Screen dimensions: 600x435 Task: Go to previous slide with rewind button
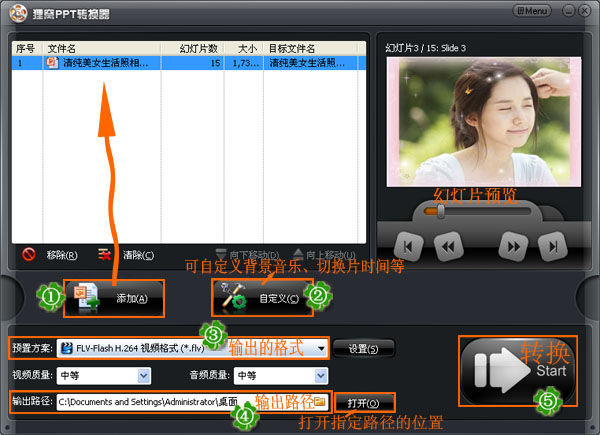pyautogui.click(x=448, y=247)
